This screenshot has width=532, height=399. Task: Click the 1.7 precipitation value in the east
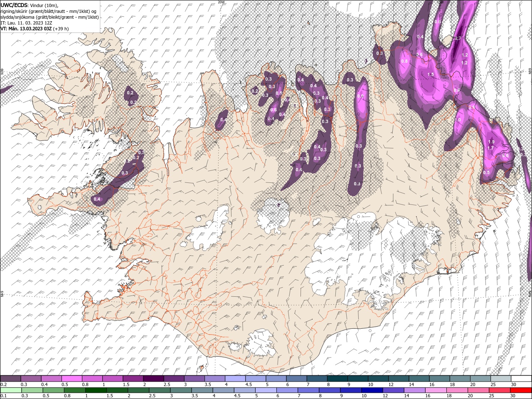pyautogui.click(x=490, y=148)
